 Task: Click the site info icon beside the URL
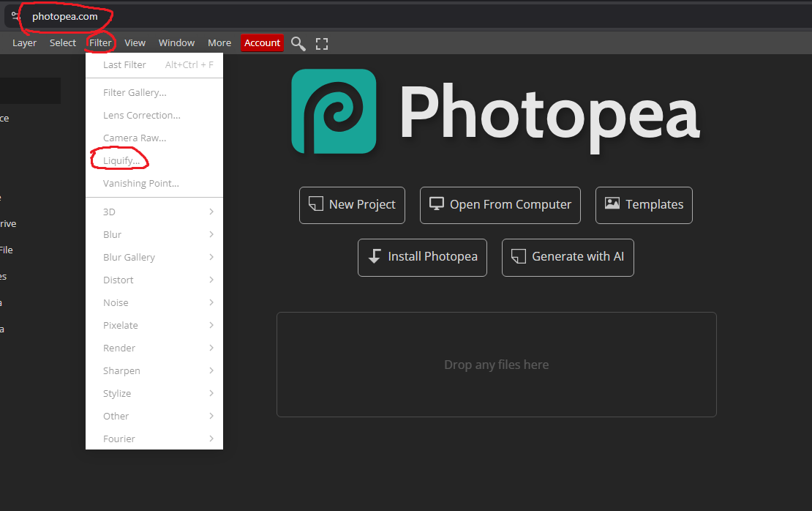point(15,16)
